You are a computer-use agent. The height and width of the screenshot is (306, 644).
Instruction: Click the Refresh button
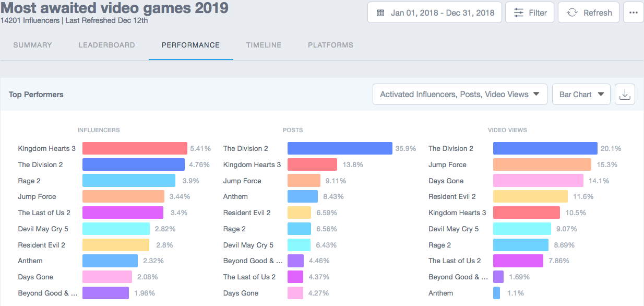point(589,13)
